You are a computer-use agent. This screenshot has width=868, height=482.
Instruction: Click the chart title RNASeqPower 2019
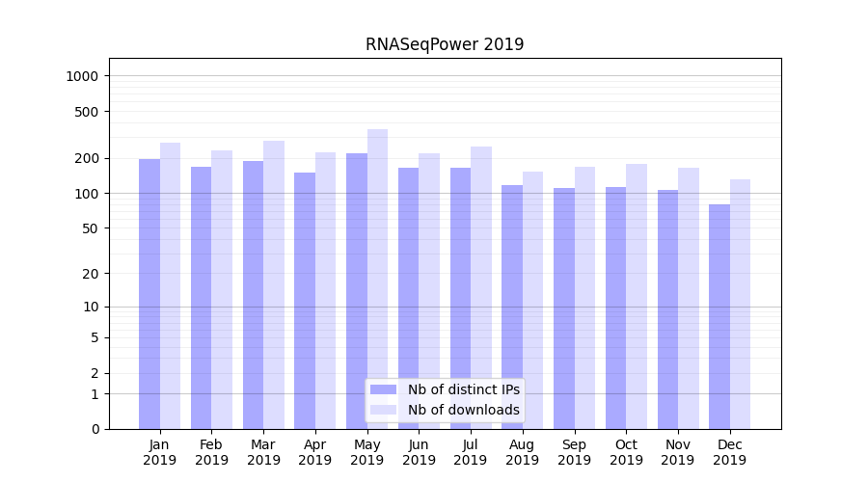445,44
